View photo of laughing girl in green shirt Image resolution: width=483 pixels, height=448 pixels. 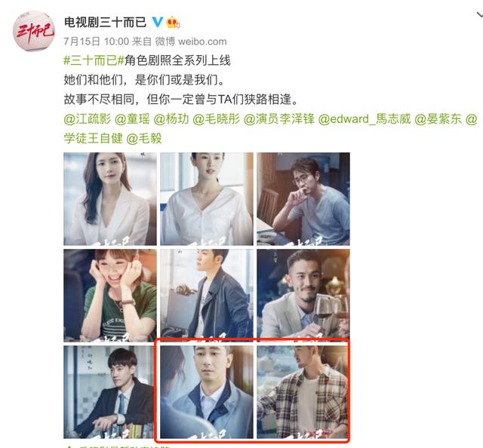click(x=110, y=296)
